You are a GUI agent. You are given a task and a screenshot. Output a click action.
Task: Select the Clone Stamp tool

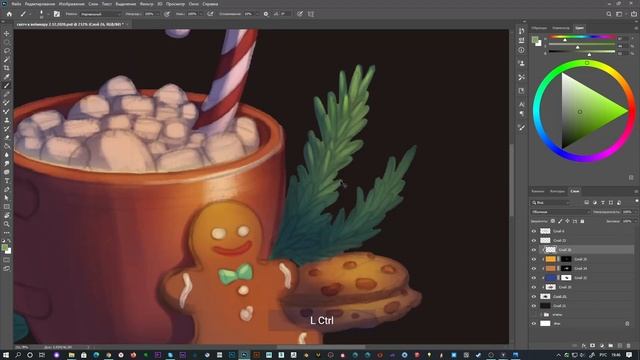pos(7,120)
